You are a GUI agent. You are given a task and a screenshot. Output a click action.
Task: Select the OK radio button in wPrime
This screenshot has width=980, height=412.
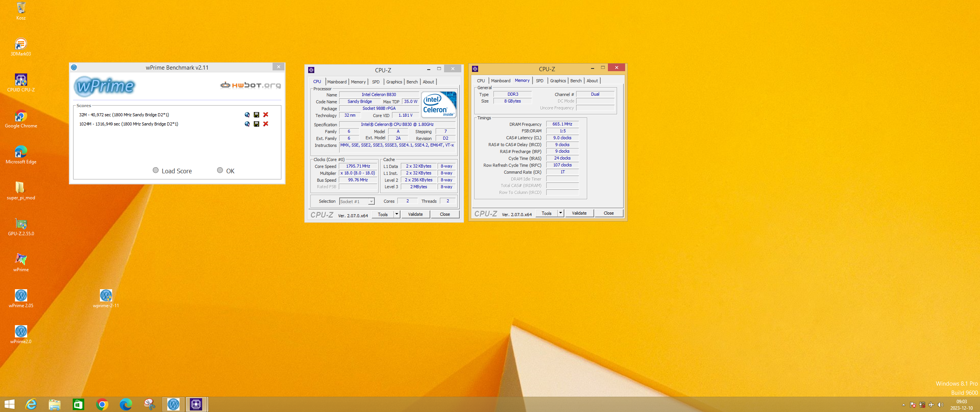(x=220, y=170)
